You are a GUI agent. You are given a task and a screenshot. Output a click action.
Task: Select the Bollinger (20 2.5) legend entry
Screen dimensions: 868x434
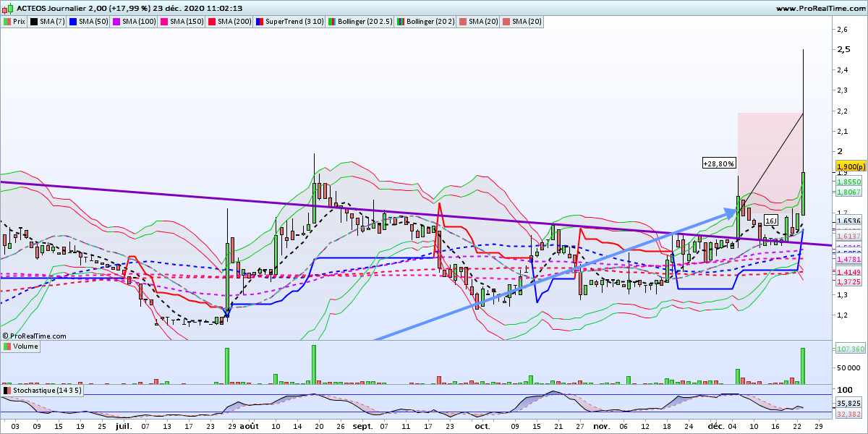coord(361,22)
